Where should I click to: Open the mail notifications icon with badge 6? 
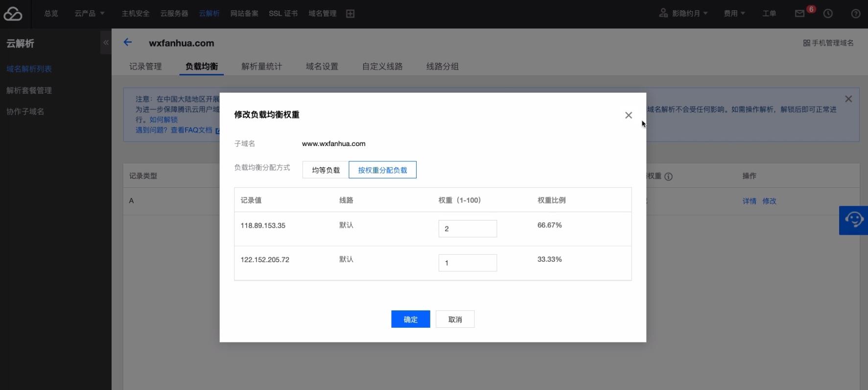pos(799,14)
